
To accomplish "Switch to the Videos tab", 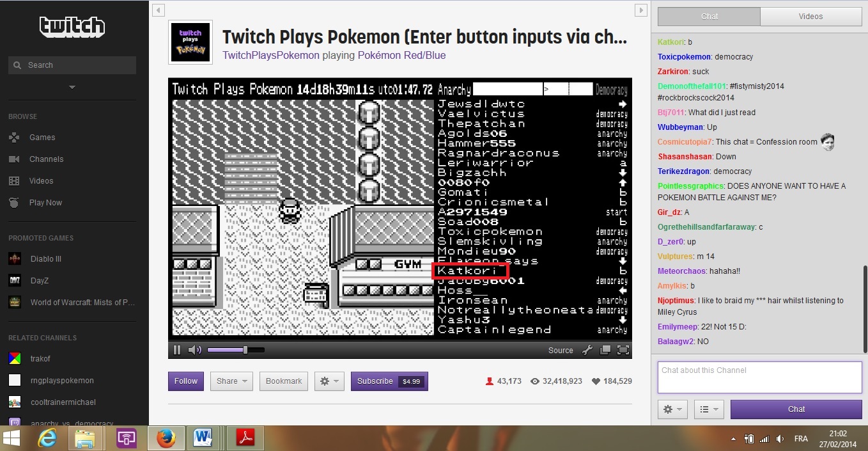I will coord(810,17).
